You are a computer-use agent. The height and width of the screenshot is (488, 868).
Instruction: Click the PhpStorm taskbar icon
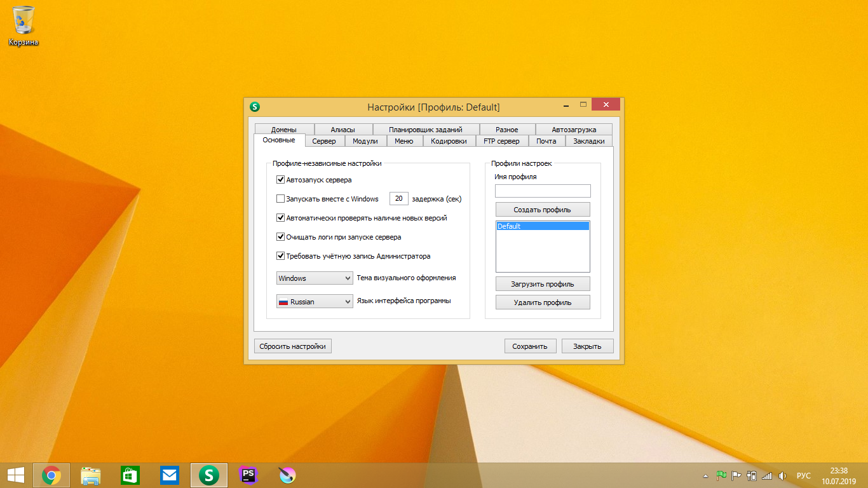click(x=248, y=475)
